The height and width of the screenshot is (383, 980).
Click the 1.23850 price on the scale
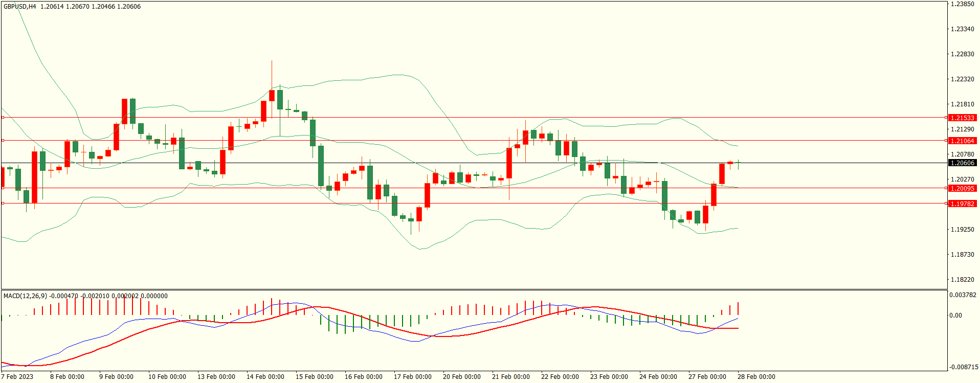click(962, 4)
